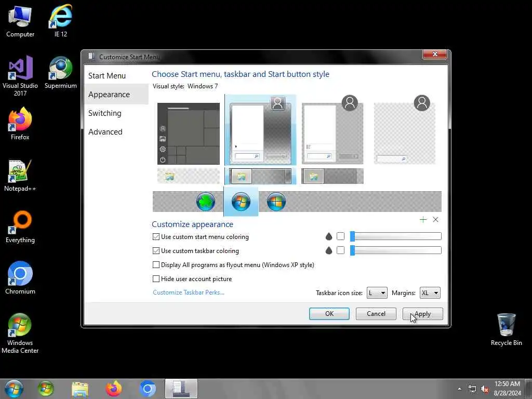Open the Taskbar icon size dropdown
Image resolution: width=532 pixels, height=399 pixels.
pos(377,293)
